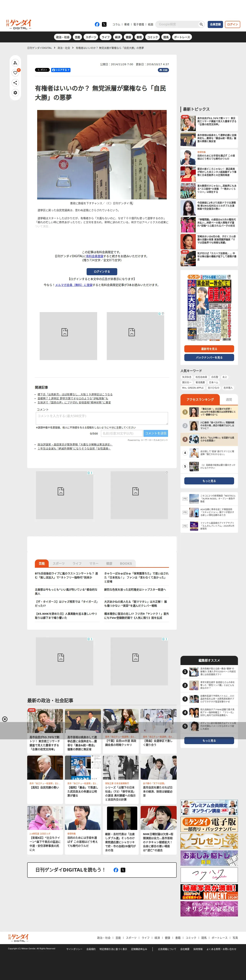Select keyword tag 矢沢永吉
This screenshot has height=980, width=246.
[187, 377]
